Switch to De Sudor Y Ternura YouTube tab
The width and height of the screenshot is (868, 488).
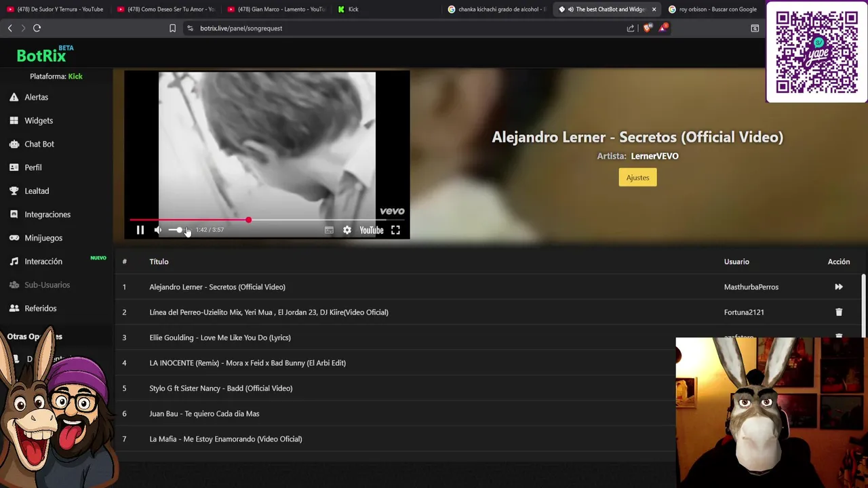tap(56, 9)
